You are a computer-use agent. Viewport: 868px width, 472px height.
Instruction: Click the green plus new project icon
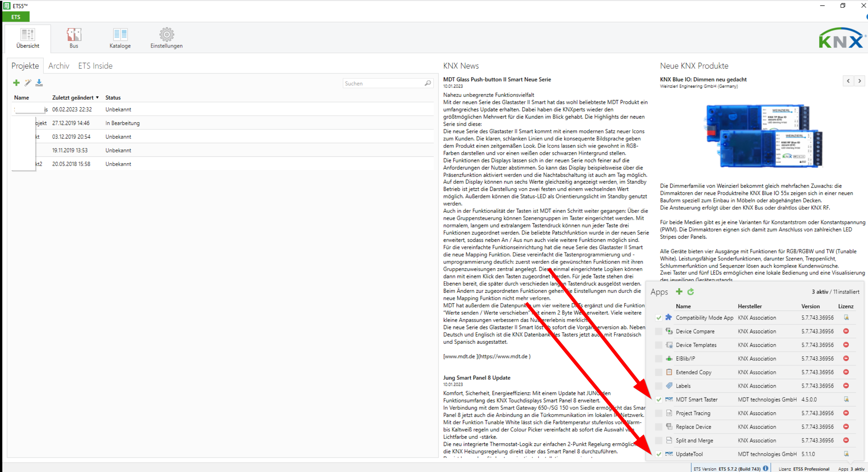16,83
